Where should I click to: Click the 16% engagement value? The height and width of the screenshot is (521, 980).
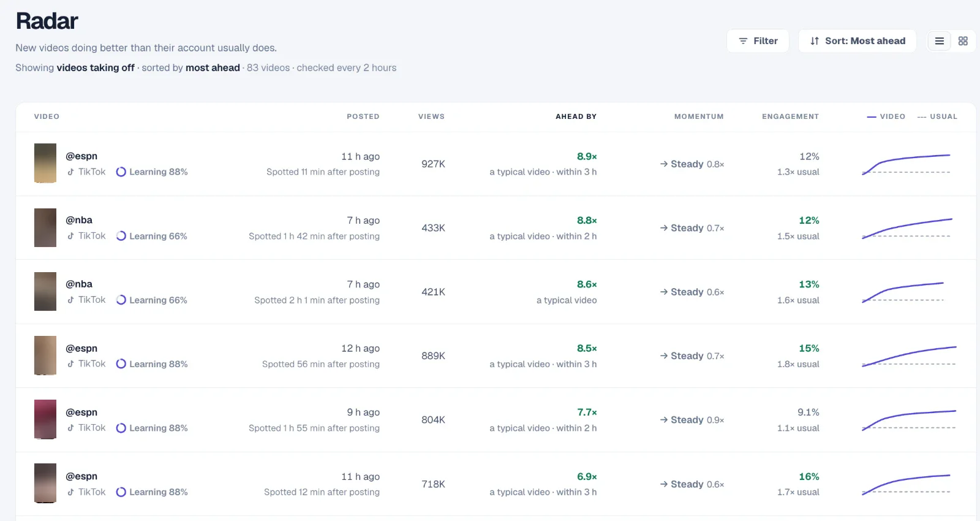pos(809,477)
